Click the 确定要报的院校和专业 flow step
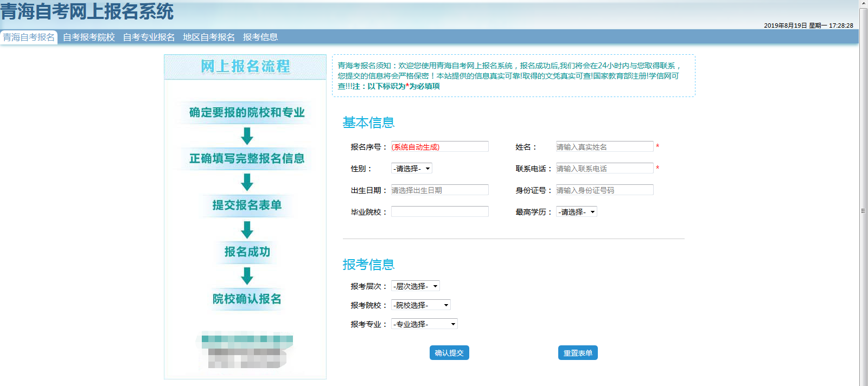This screenshot has height=386, width=868. tap(247, 113)
